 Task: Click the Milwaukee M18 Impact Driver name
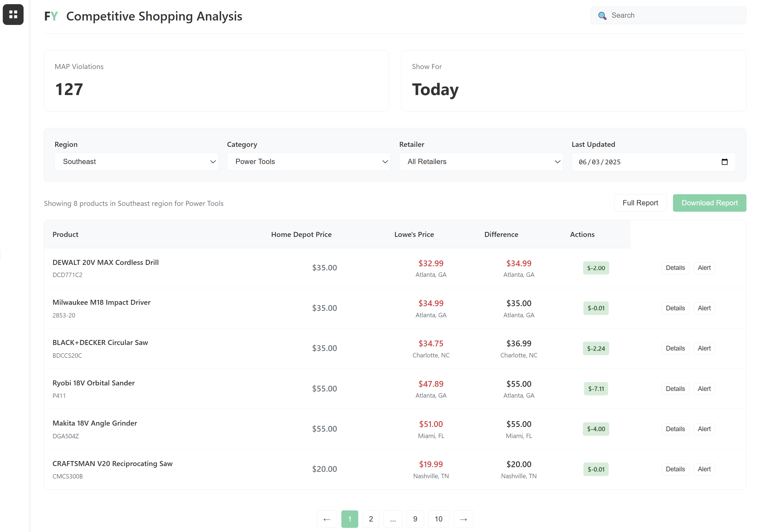[x=101, y=302]
